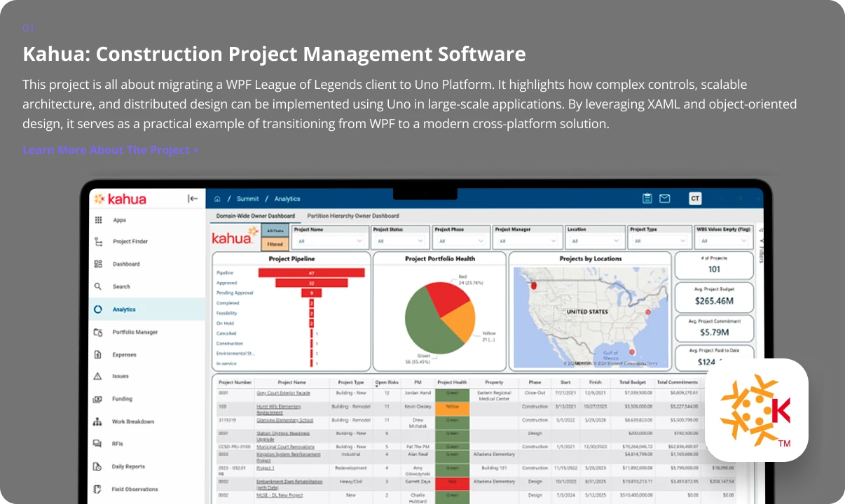The height and width of the screenshot is (504, 845).
Task: Click the Approved bar showing 32
Action: click(x=311, y=283)
